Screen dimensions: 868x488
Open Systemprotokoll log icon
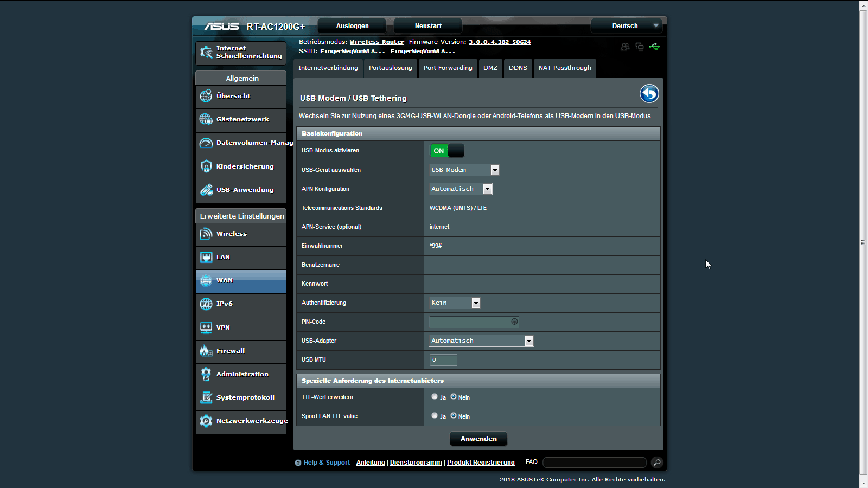[206, 397]
